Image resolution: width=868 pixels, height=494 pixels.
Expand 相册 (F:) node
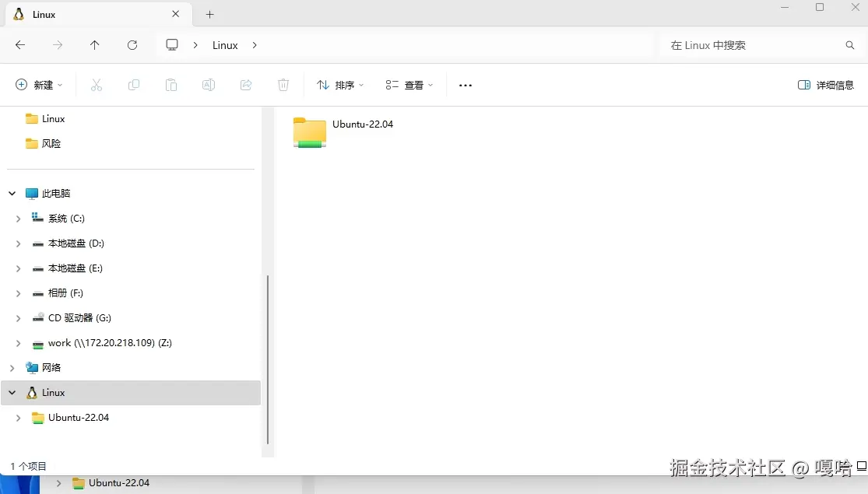pyautogui.click(x=18, y=293)
